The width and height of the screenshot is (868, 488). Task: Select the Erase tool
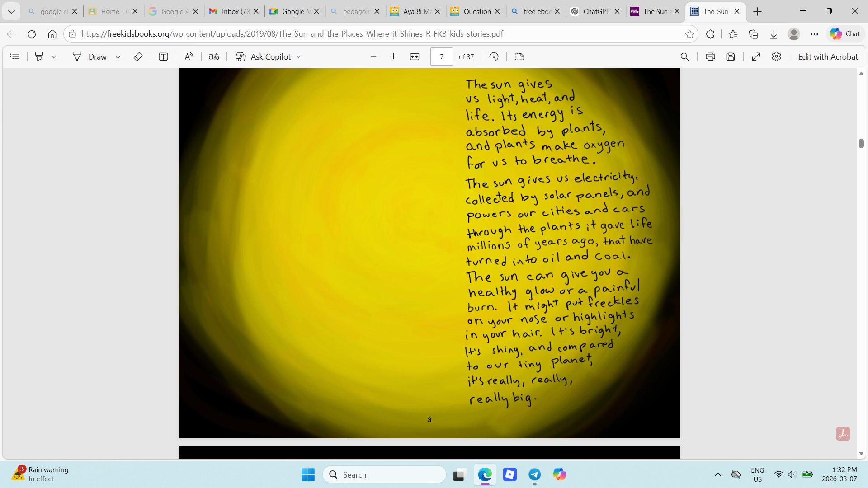(138, 56)
